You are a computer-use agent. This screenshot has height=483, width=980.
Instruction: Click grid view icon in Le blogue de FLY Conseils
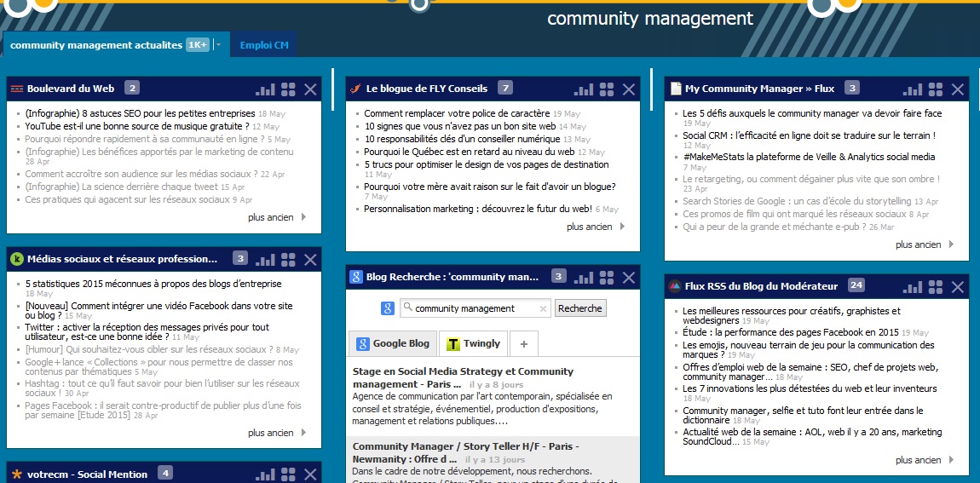(x=607, y=89)
